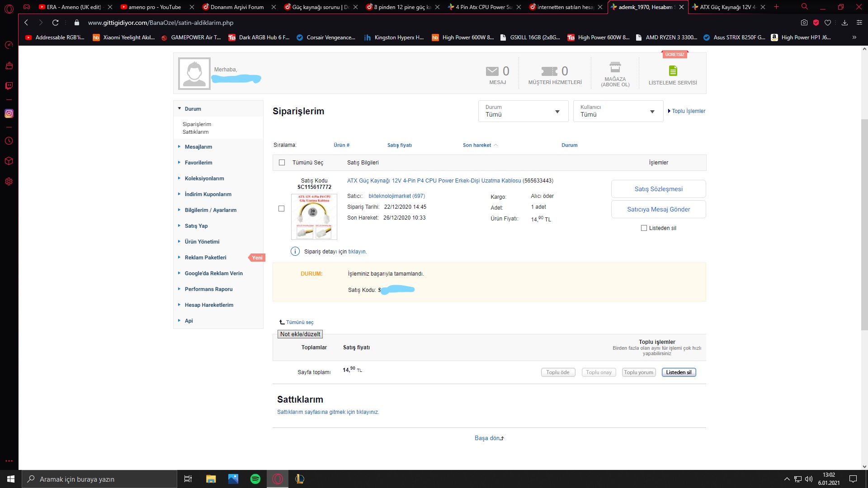Expand the Mesajlarım sidebar section
The height and width of the screenshot is (488, 868).
coord(198,147)
